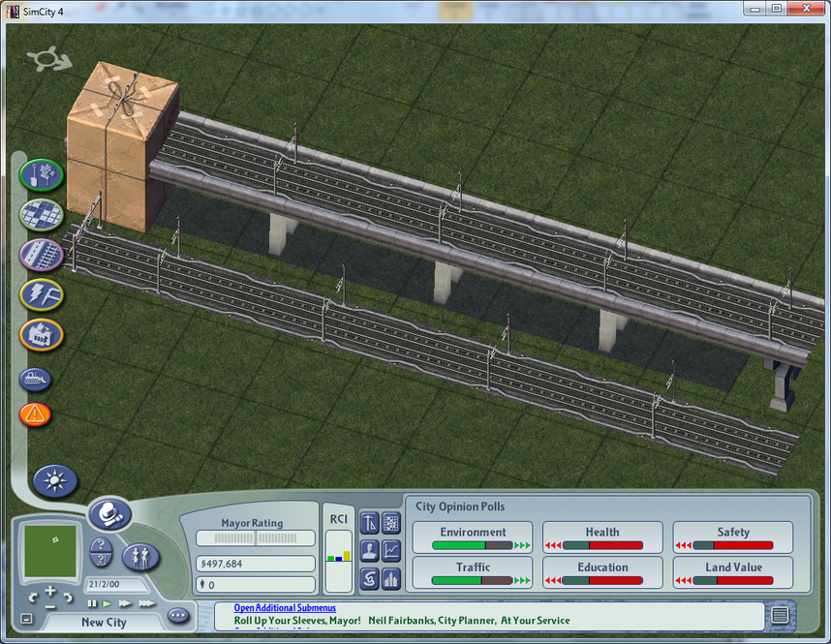
Task: Click the City Opinion Polls heading
Action: (460, 506)
